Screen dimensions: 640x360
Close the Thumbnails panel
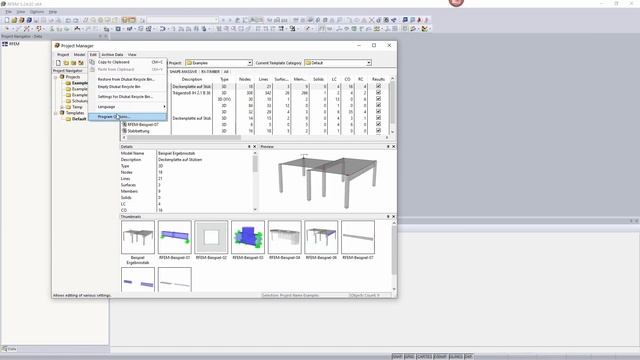pos(393,217)
